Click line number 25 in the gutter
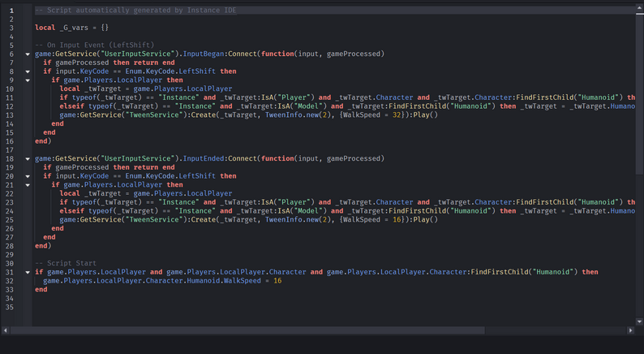Screen dimensions: 644x354 point(10,220)
